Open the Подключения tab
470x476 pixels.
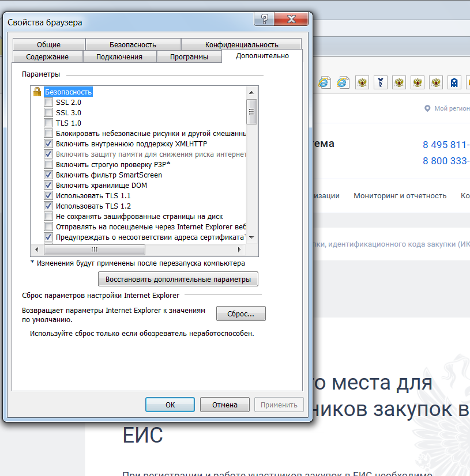(x=119, y=56)
